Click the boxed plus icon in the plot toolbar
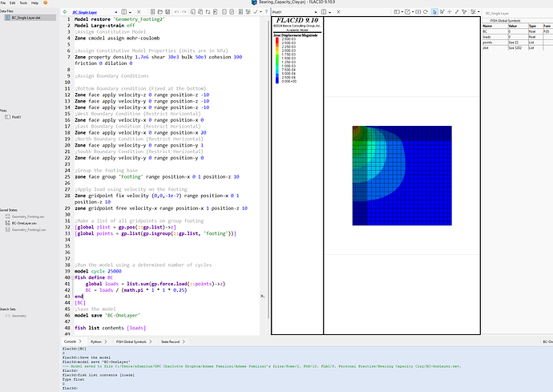Image resolution: width=553 pixels, height=392 pixels. pos(418,12)
